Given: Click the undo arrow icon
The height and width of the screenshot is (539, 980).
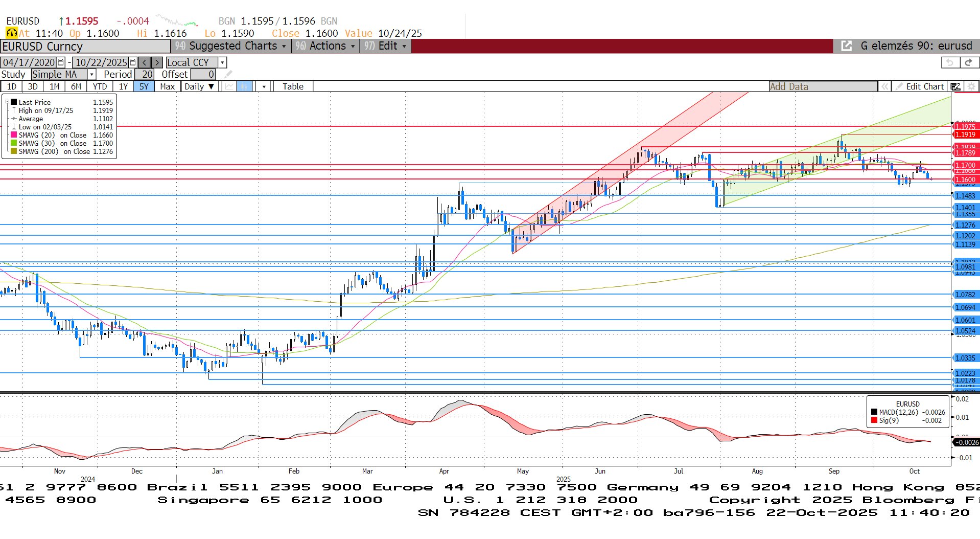Looking at the screenshot, I should point(949,62).
